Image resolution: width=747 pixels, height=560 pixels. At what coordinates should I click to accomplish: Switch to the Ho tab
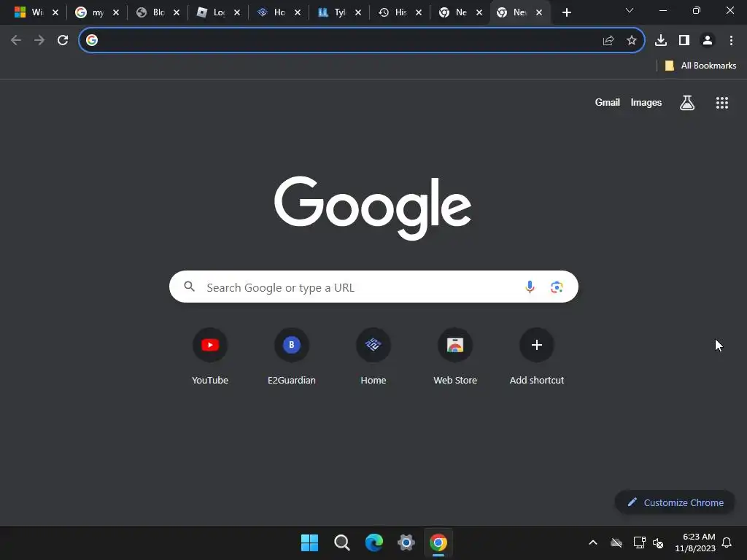(x=271, y=12)
